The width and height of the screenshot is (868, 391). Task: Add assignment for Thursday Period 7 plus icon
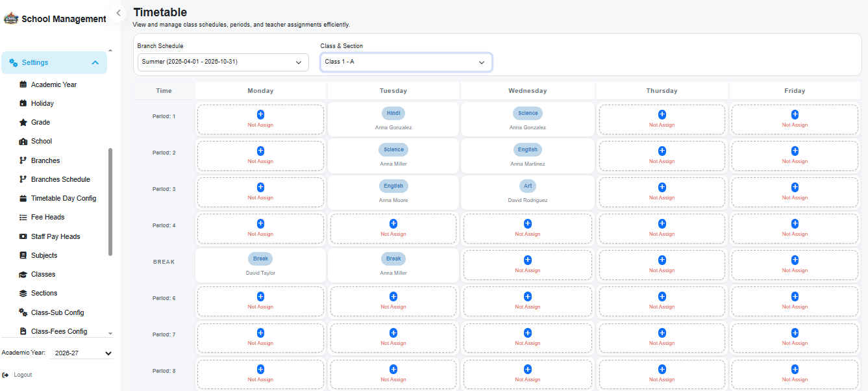tap(662, 333)
